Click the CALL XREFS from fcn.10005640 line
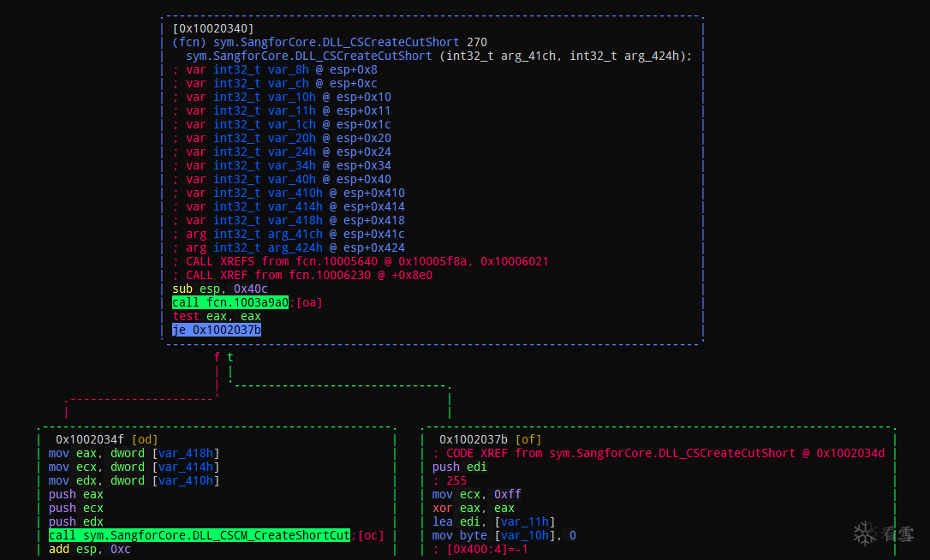Image resolution: width=930 pixels, height=560 pixels. [361, 261]
